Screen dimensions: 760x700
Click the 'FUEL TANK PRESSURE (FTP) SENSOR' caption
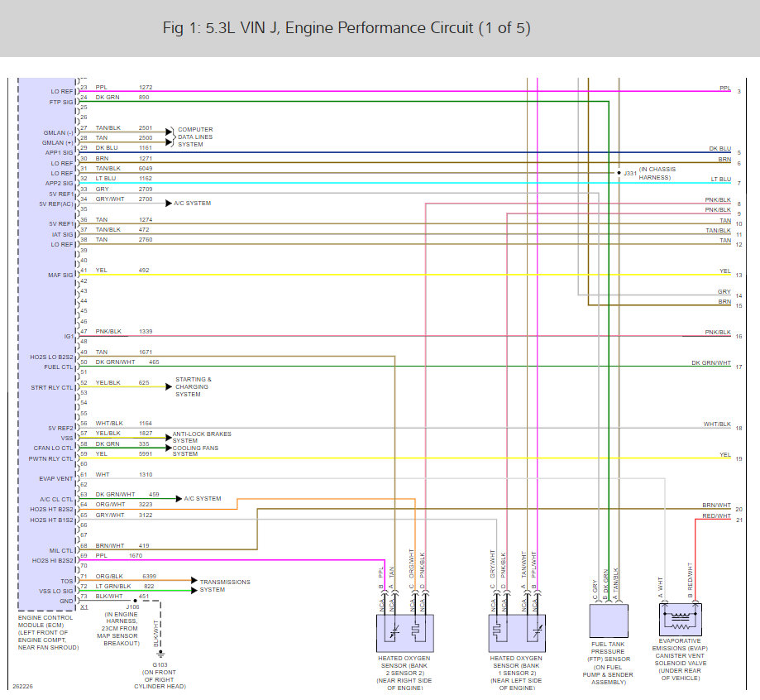(609, 651)
